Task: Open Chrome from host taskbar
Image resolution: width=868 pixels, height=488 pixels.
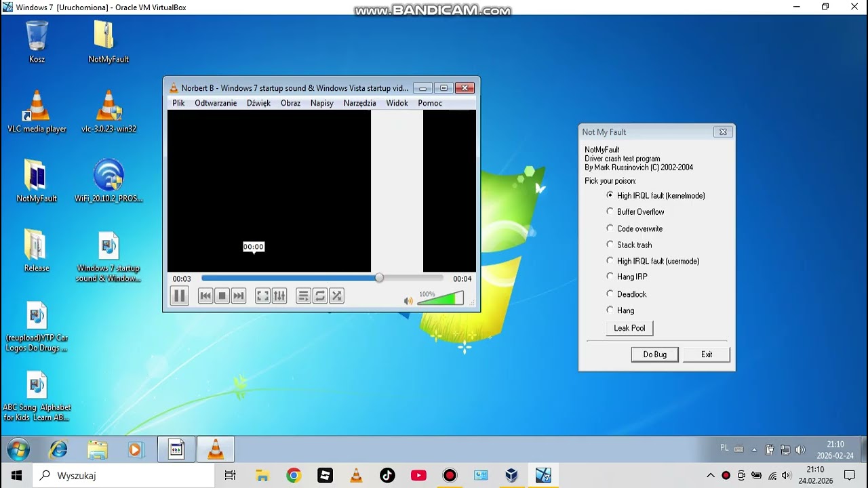Action: point(294,476)
